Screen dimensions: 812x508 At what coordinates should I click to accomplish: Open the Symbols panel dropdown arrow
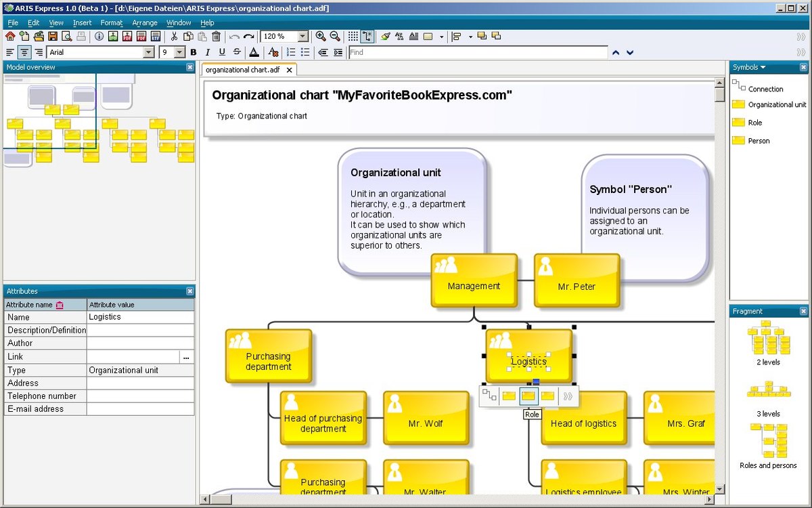pos(763,67)
